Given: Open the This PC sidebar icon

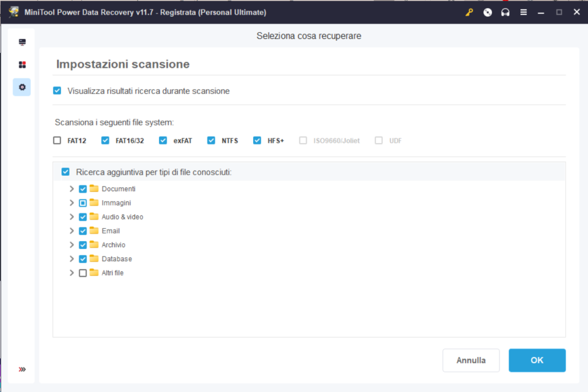Looking at the screenshot, I should tap(22, 42).
